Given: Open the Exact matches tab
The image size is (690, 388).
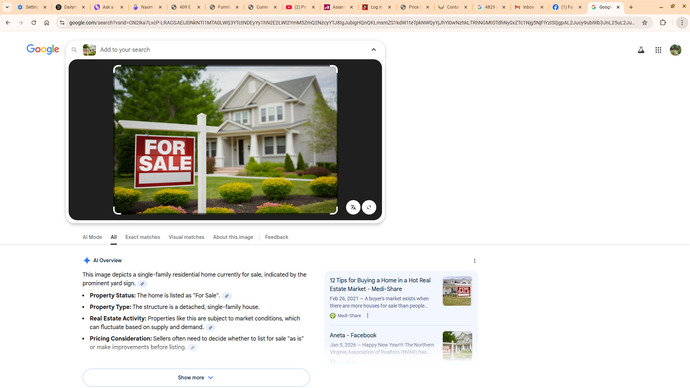Looking at the screenshot, I should click(x=143, y=237).
